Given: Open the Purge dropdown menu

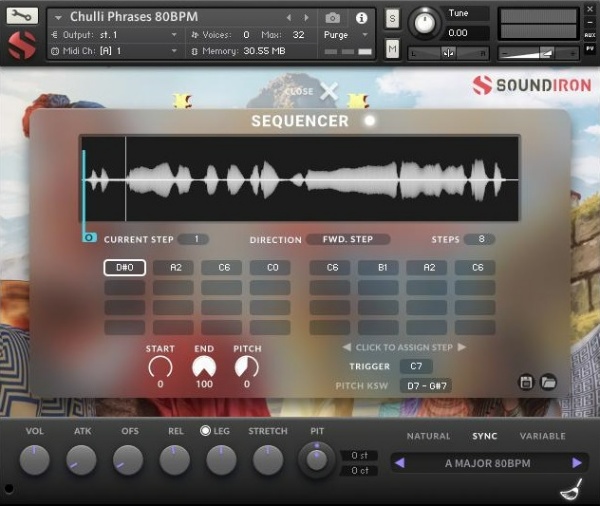Looking at the screenshot, I should click(x=346, y=35).
